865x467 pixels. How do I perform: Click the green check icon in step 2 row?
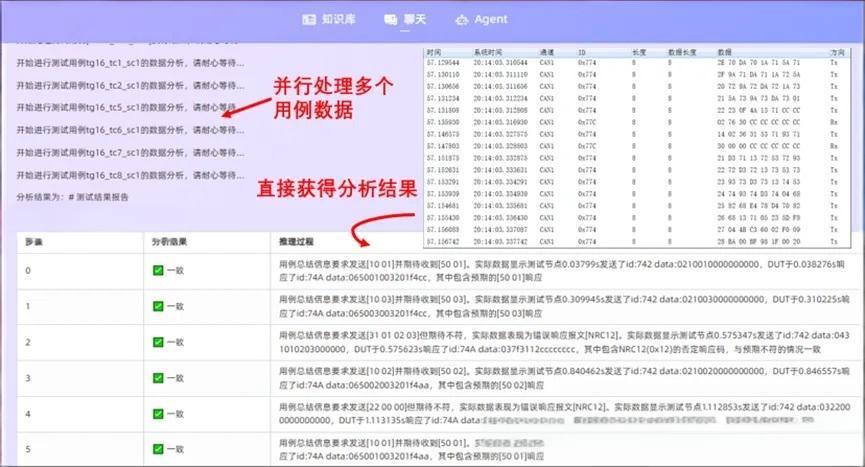pyautogui.click(x=158, y=342)
